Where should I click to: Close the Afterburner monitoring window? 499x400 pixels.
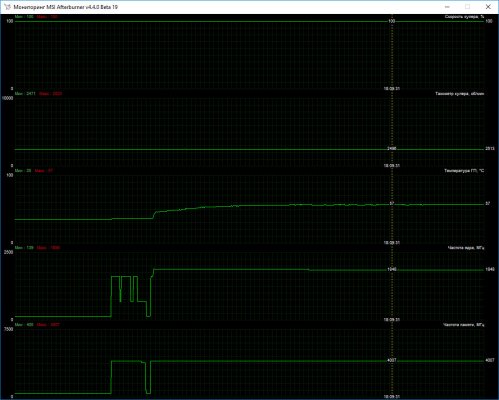[488, 7]
